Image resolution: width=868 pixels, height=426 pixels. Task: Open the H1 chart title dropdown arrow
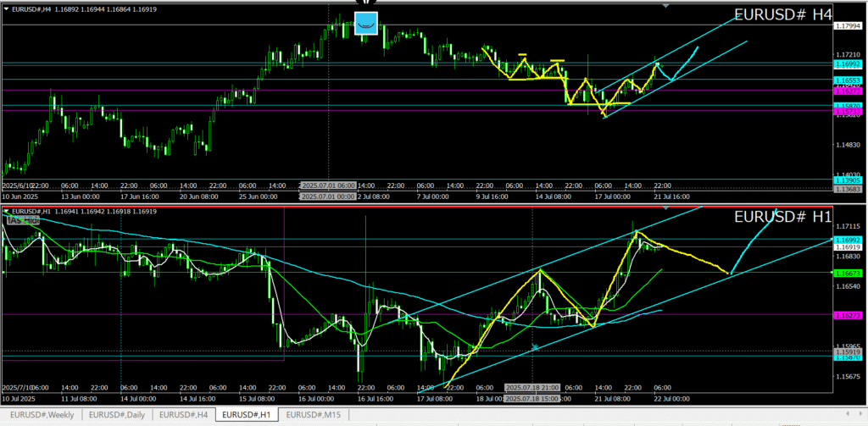point(7,211)
